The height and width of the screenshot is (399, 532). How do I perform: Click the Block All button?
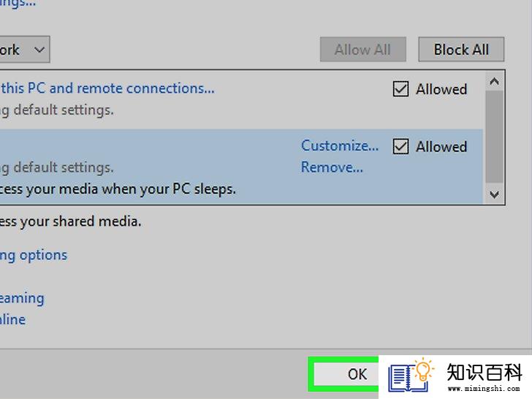click(x=461, y=50)
